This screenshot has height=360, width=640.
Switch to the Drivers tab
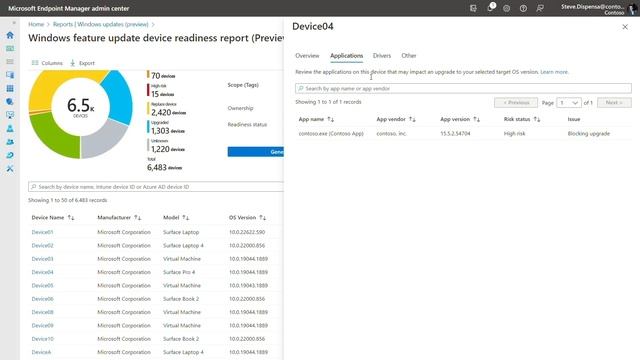pos(382,56)
